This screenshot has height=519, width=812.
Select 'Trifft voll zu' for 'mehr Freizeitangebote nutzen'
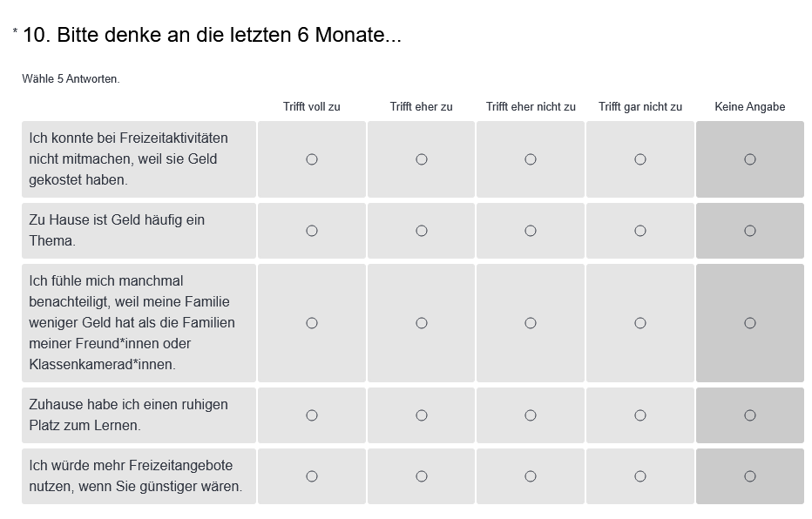(x=312, y=476)
